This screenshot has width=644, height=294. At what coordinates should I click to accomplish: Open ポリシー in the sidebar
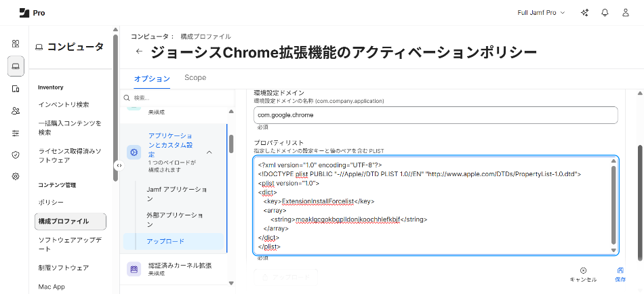[51, 203]
